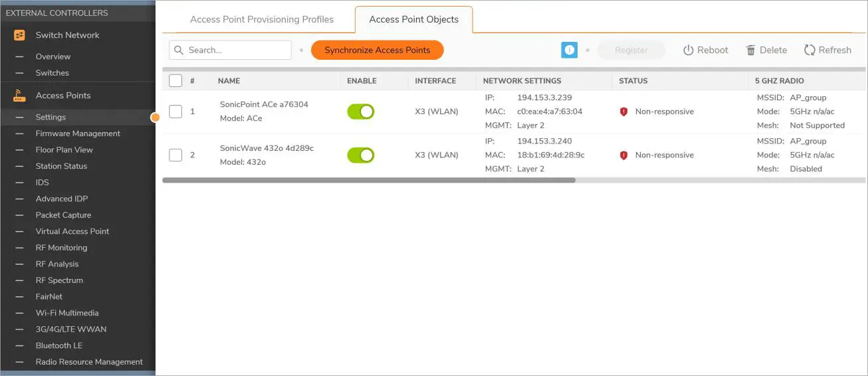The image size is (868, 376).
Task: Click the Refresh button label
Action: [835, 50]
